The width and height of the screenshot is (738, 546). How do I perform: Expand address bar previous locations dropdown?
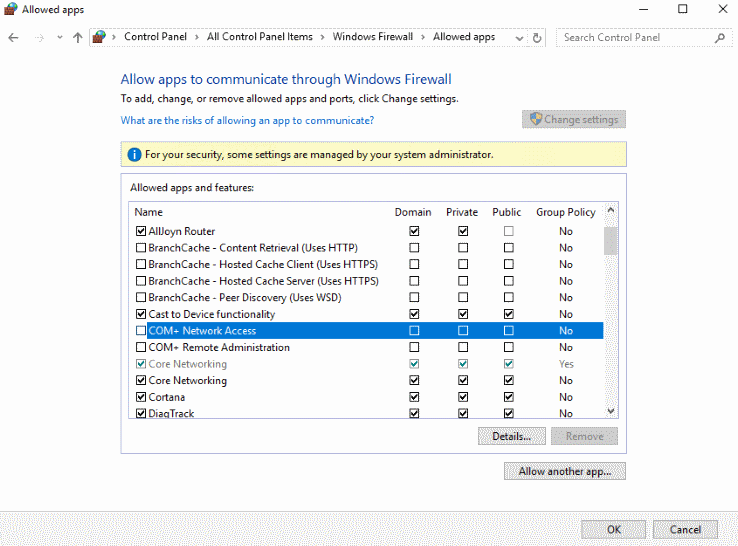tap(519, 38)
